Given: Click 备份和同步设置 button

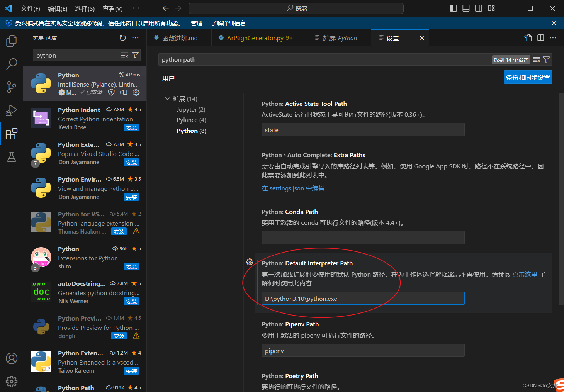Looking at the screenshot, I should (528, 77).
